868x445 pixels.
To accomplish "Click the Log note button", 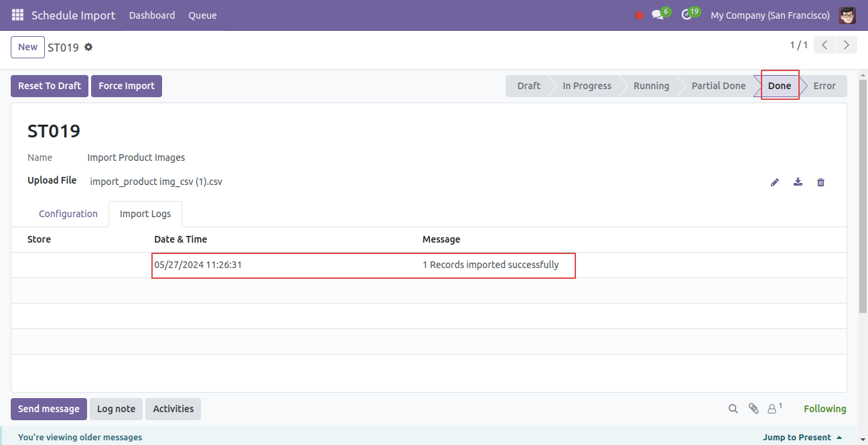I will 116,409.
